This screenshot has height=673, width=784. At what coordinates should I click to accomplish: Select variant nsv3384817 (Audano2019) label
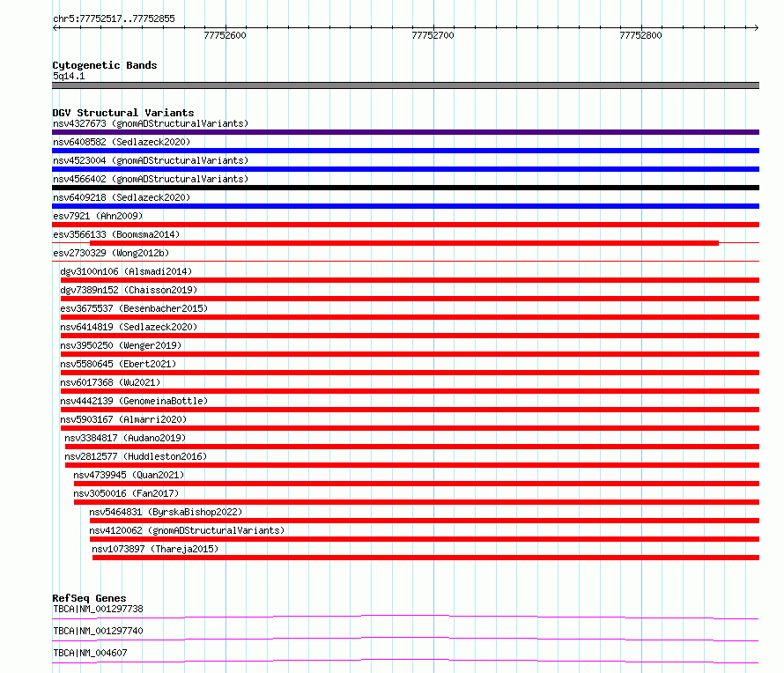(x=125, y=438)
